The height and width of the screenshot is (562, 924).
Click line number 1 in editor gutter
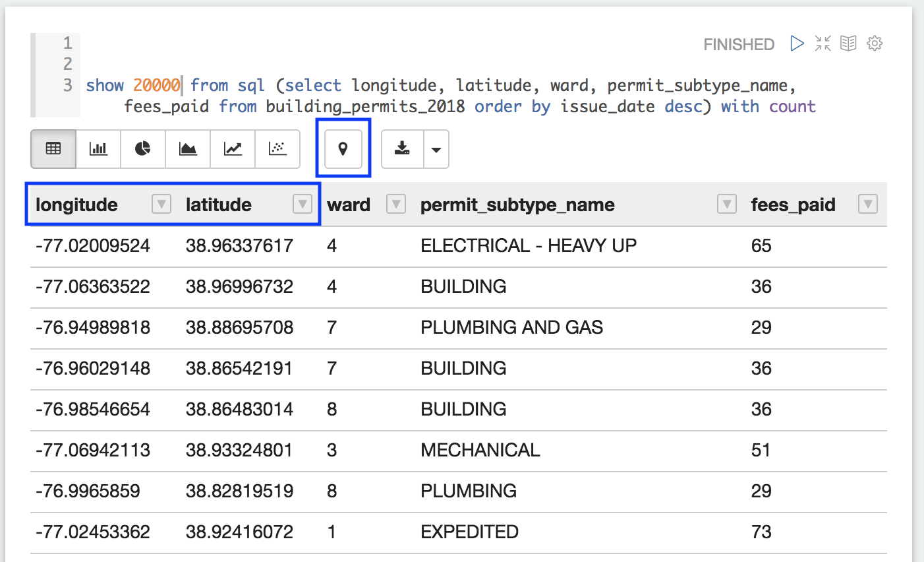coord(67,43)
